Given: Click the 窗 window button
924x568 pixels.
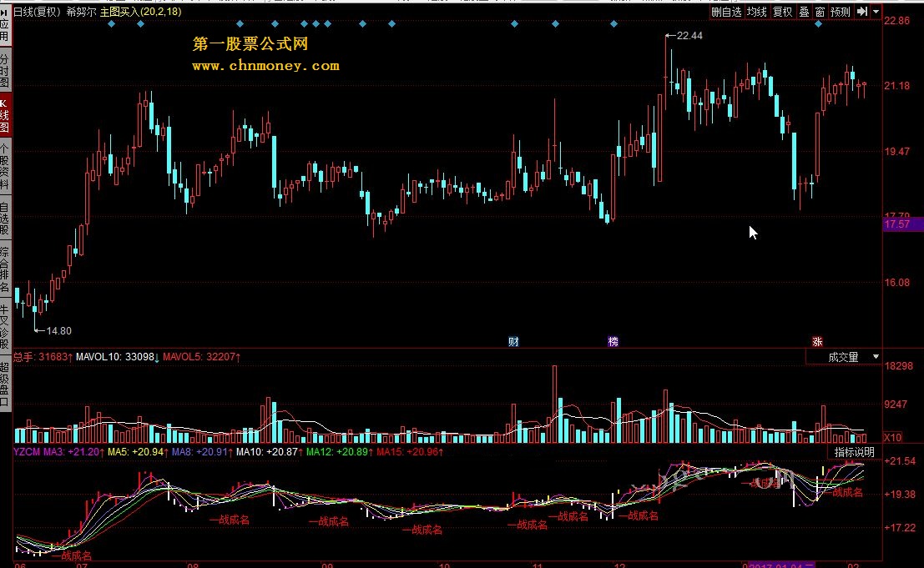Looking at the screenshot, I should point(820,12).
